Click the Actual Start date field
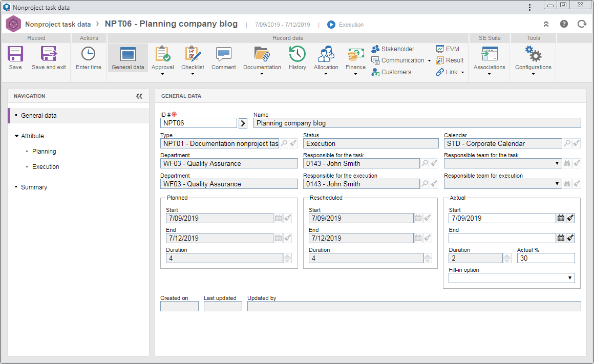This screenshot has width=594, height=364. [502, 218]
